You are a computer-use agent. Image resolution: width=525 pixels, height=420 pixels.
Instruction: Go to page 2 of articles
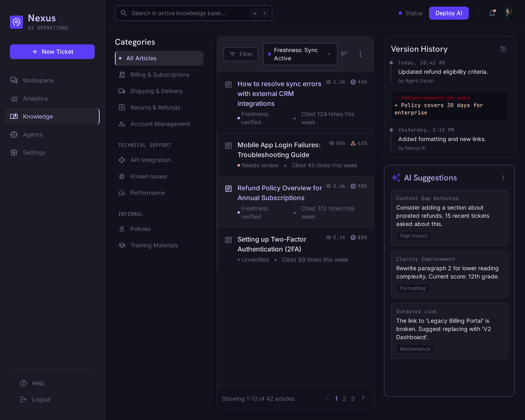coord(344,399)
